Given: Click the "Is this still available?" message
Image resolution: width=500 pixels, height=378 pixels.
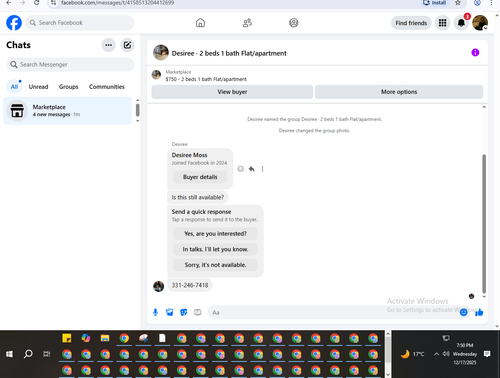Looking at the screenshot, I should 198,197.
